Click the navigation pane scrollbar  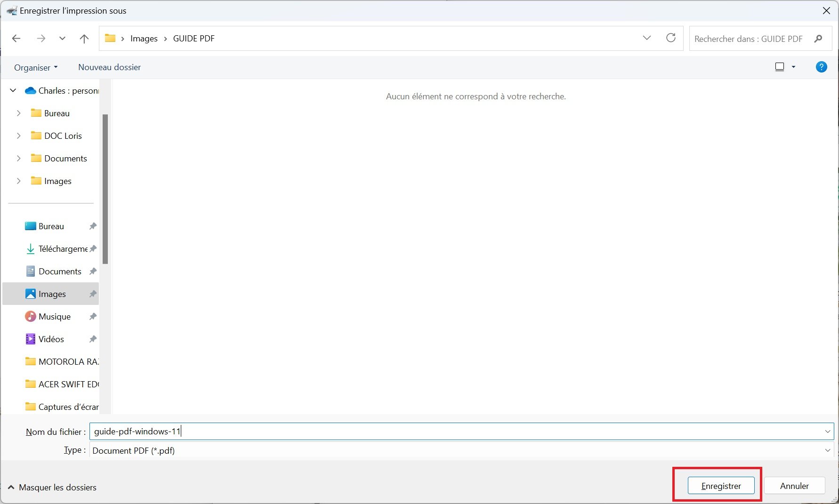105,189
